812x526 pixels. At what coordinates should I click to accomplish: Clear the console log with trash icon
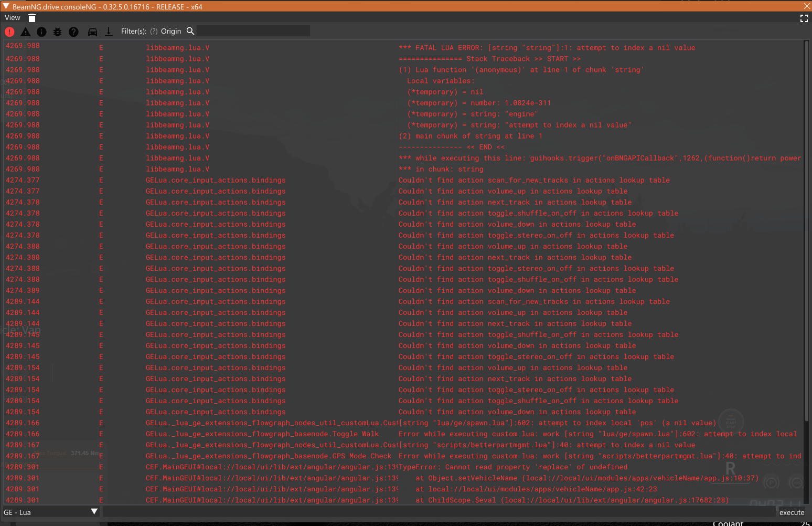tap(32, 18)
